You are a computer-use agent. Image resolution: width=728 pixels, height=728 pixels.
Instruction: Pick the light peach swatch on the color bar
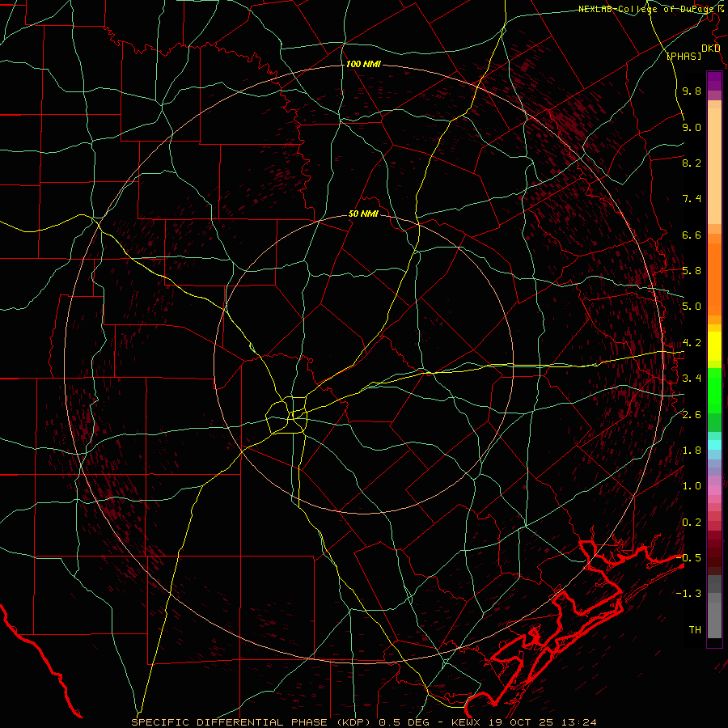coord(714,166)
